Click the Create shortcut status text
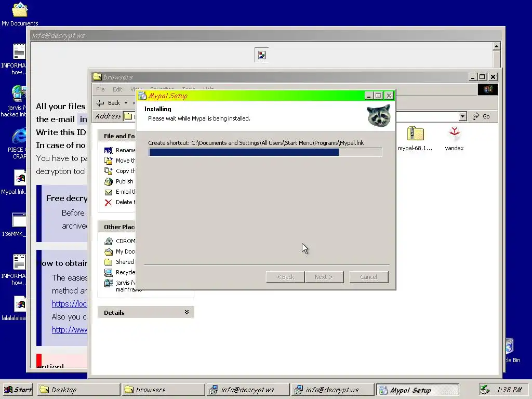 pos(256,143)
